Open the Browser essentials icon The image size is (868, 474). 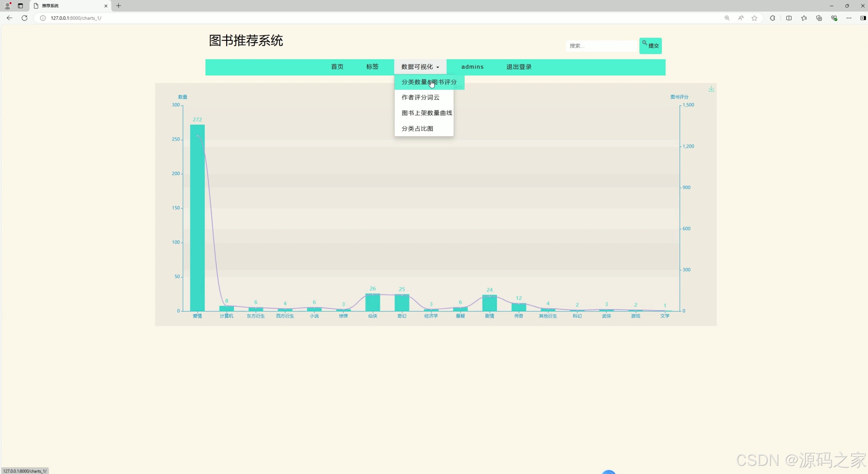point(835,18)
